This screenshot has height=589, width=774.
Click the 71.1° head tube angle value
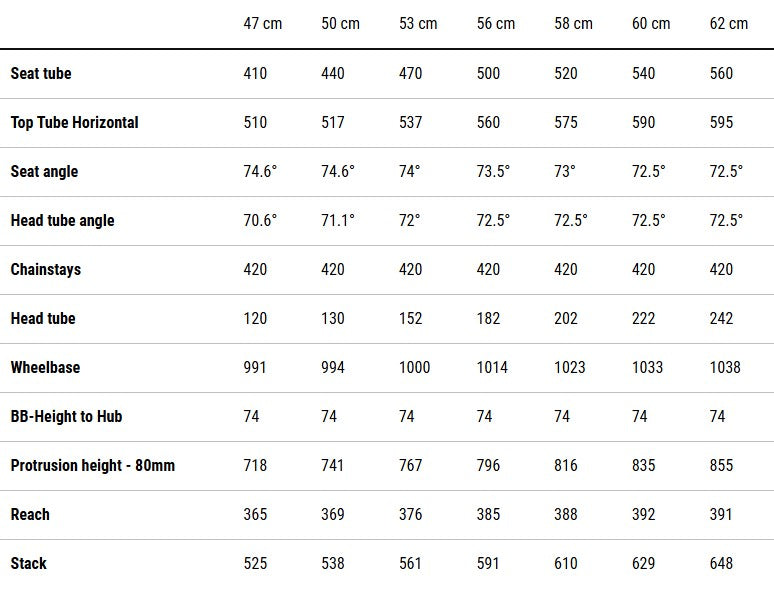click(338, 220)
